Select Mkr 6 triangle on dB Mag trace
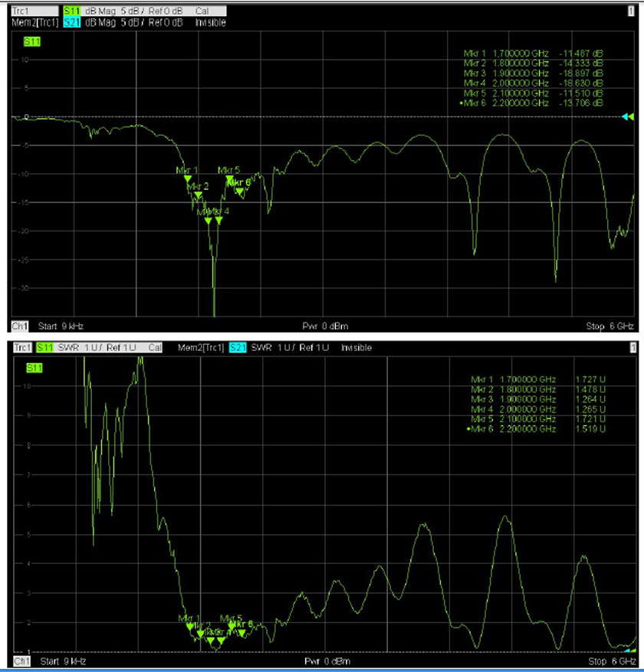644x672 pixels. [240, 191]
